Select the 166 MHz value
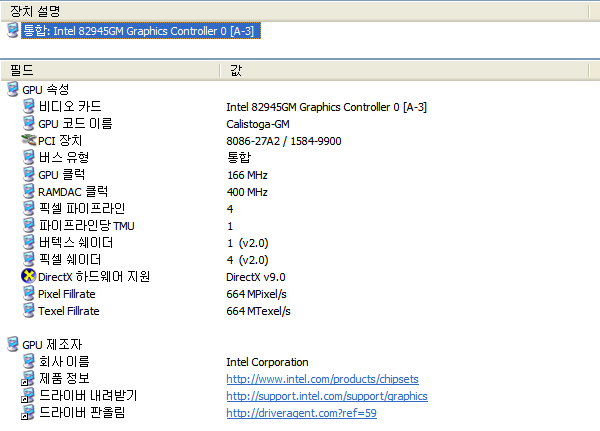The height and width of the screenshot is (431, 600). coord(247,175)
